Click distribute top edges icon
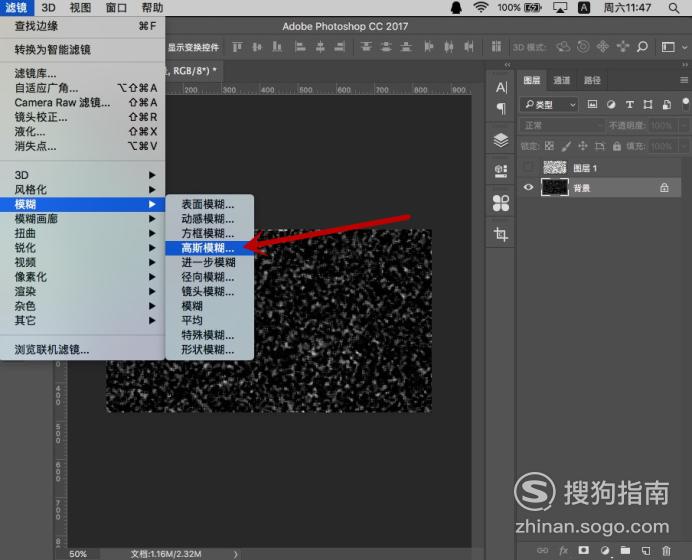The image size is (692, 560). point(366,46)
